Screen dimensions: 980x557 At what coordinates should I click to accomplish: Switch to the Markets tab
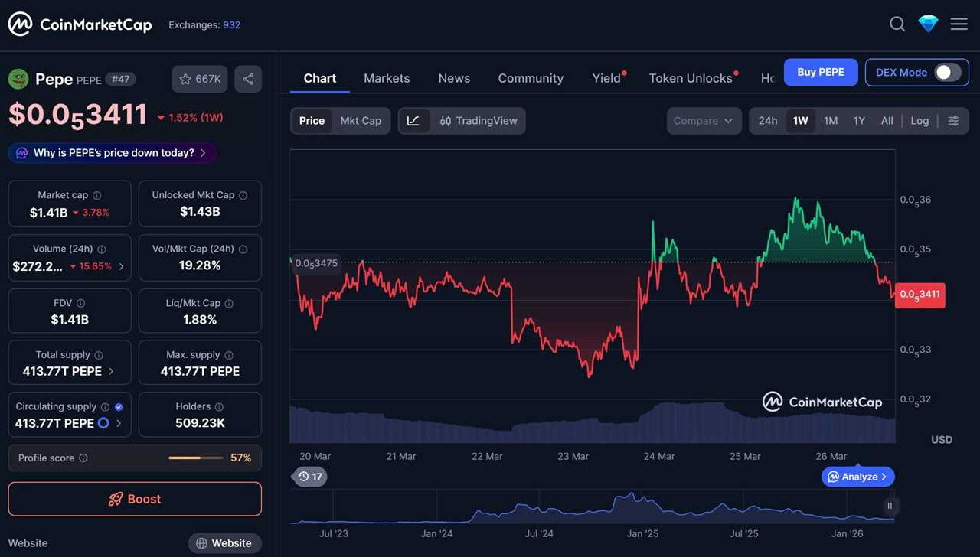(387, 78)
